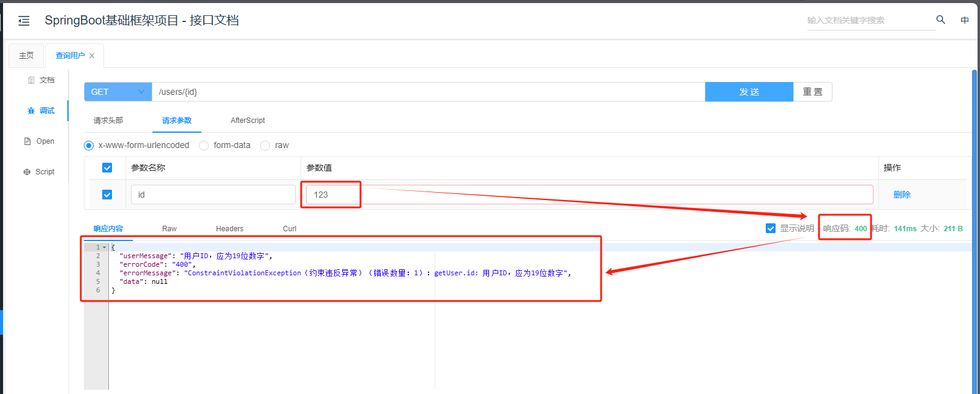Switch to Headers response tab
Image resolution: width=980 pixels, height=394 pixels.
tap(230, 229)
